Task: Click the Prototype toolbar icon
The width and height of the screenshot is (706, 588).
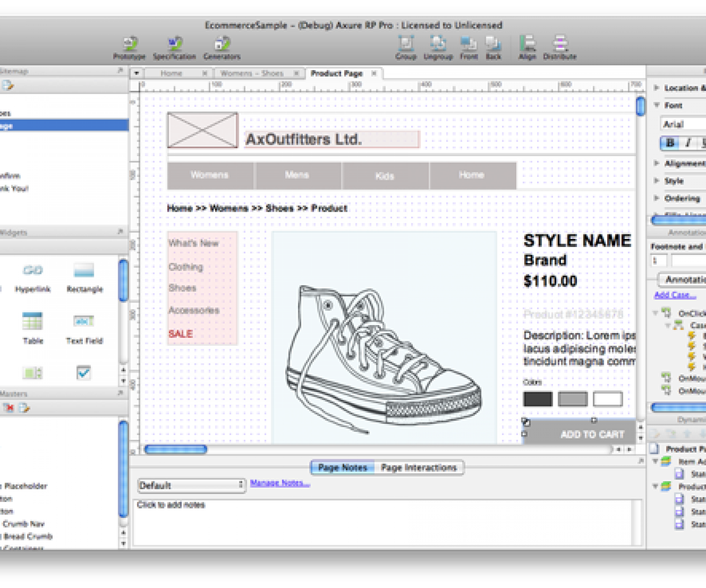Action: tap(129, 44)
